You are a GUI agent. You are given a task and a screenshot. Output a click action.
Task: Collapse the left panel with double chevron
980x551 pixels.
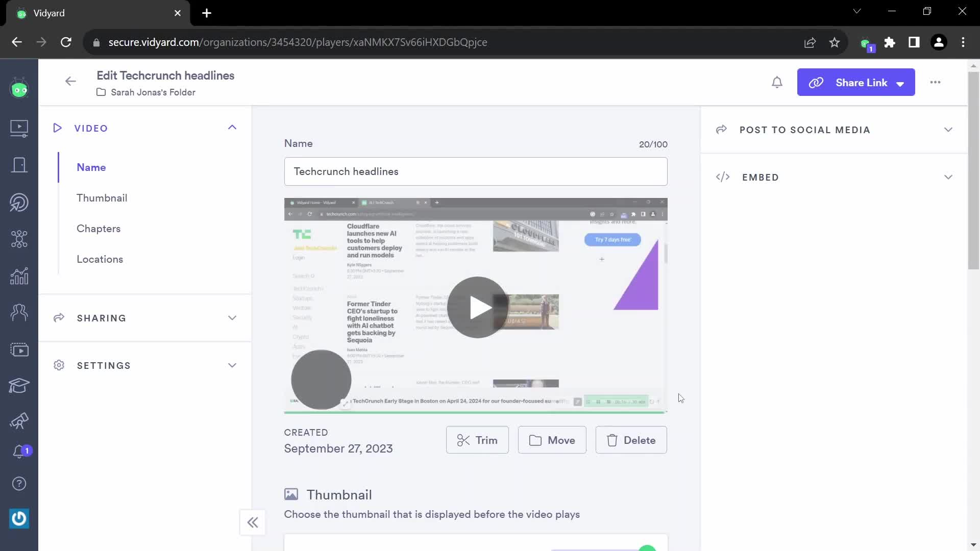253,522
